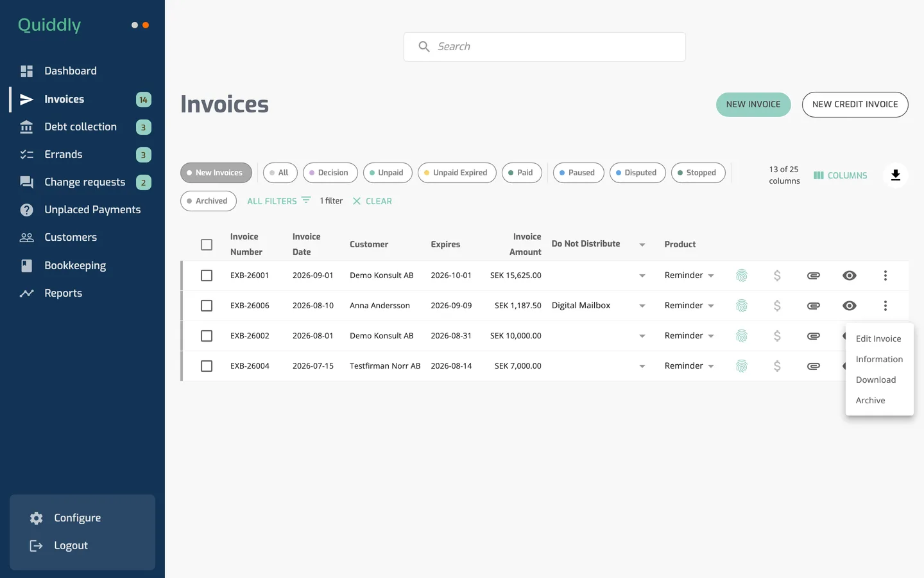Tick the select-all header checkbox
Image resolution: width=924 pixels, height=578 pixels.
tap(207, 245)
